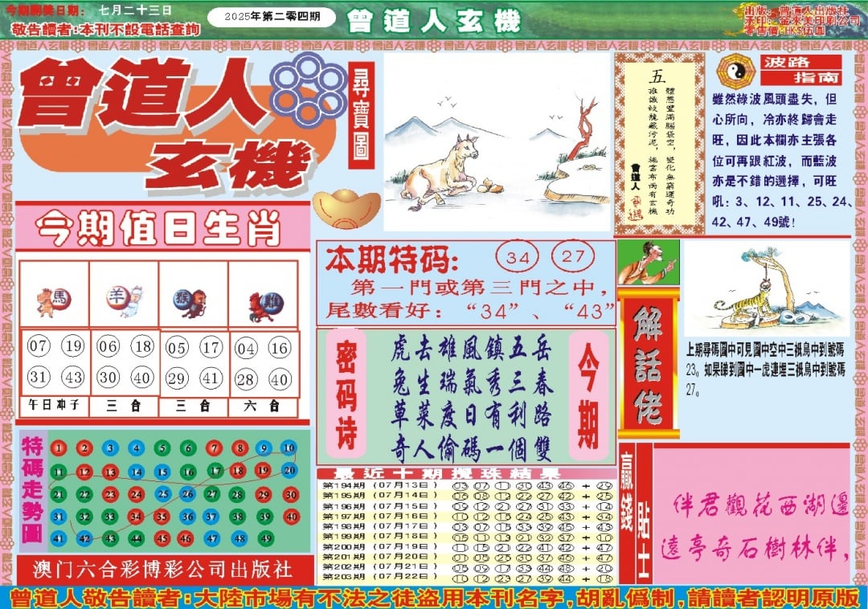Click circled 28 under the rooster column
This screenshot has height=609, width=868.
click(x=245, y=379)
